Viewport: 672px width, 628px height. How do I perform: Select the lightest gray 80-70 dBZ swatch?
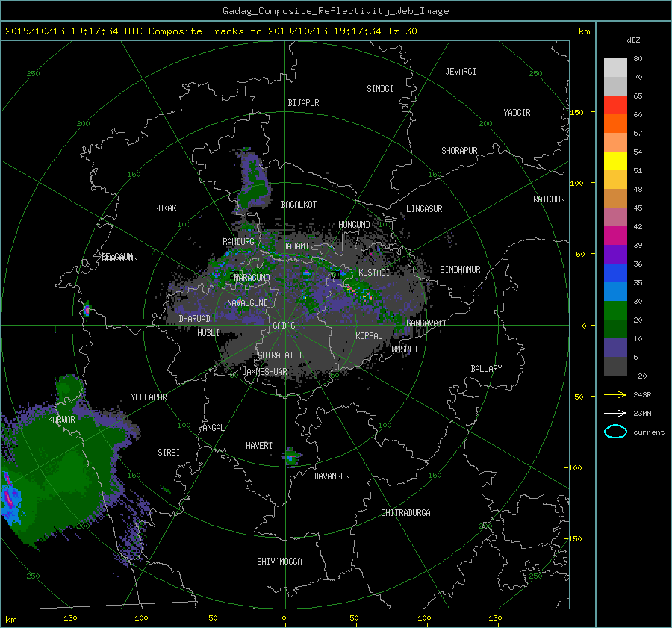click(x=615, y=68)
